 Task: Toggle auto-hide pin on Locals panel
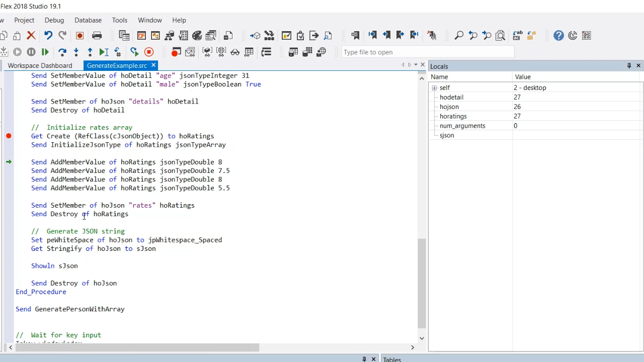pos(629,66)
